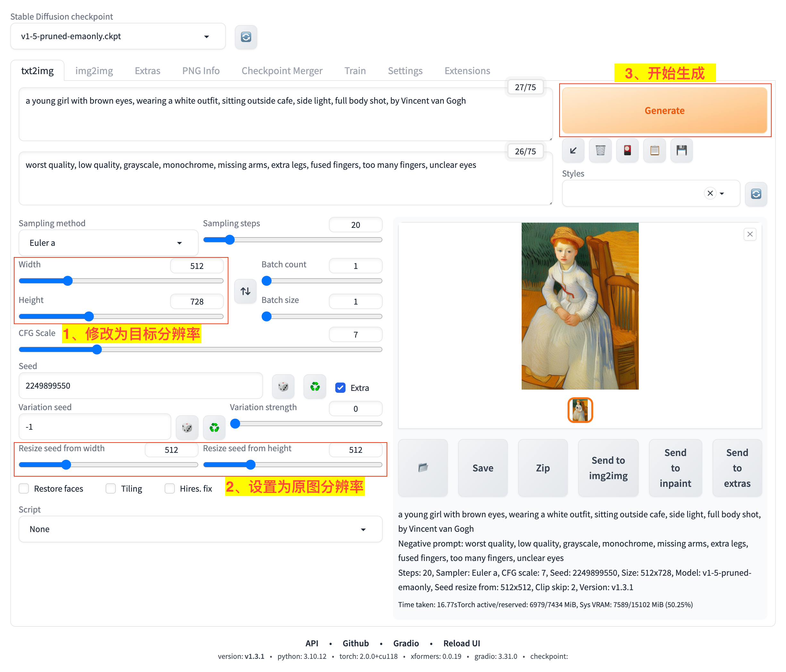Screen dimensions: 786x672
Task: Click the CFG Scale slider handle
Action: click(x=97, y=349)
